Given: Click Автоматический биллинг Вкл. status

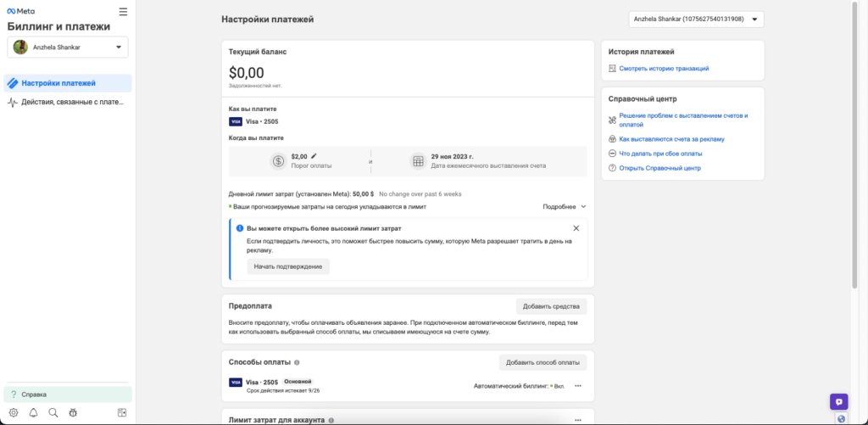Looking at the screenshot, I should (520, 386).
